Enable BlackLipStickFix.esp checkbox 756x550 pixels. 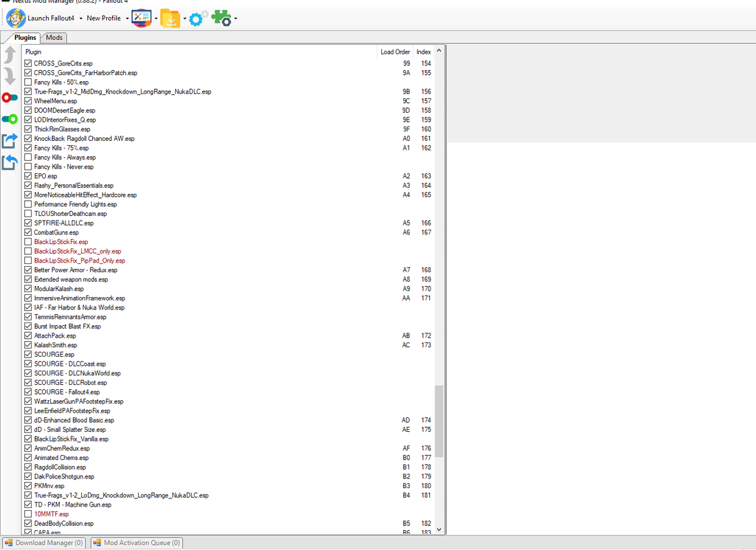pyautogui.click(x=28, y=241)
